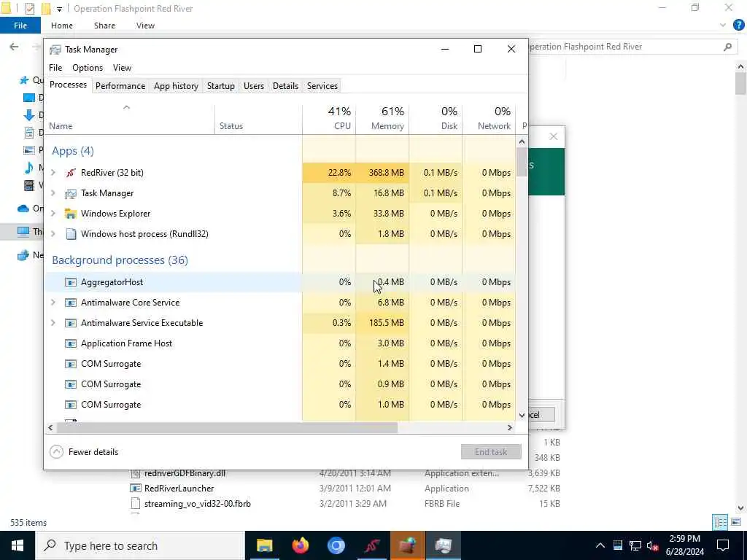
Task: Expand Windows host process (Rundll32)
Action: (x=53, y=234)
